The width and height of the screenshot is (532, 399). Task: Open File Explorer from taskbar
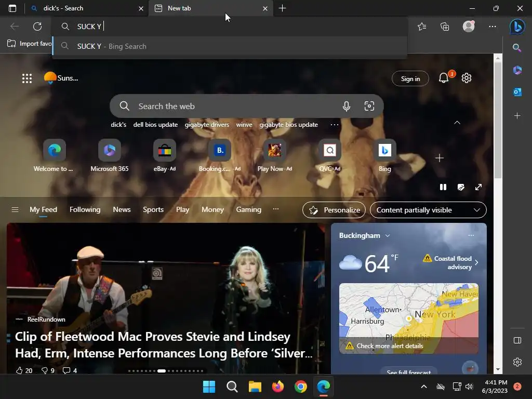(255, 387)
